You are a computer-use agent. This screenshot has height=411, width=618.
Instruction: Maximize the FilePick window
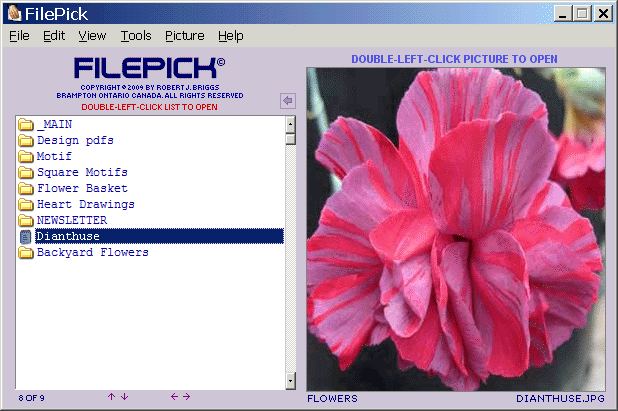point(582,14)
